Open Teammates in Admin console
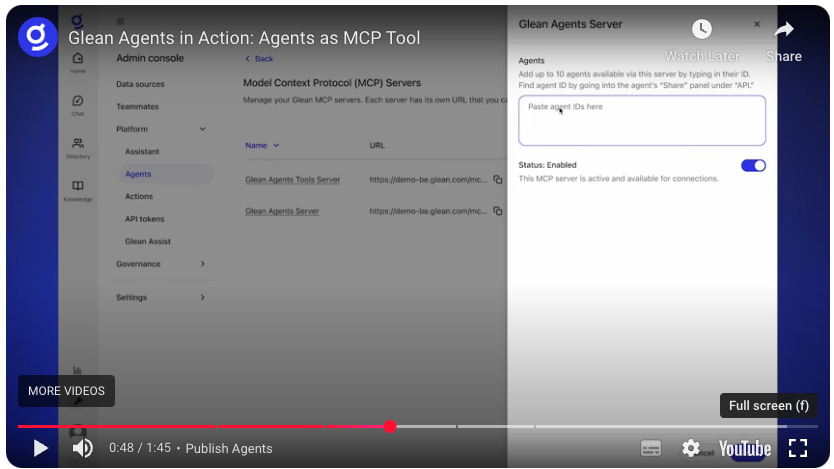 pos(137,106)
